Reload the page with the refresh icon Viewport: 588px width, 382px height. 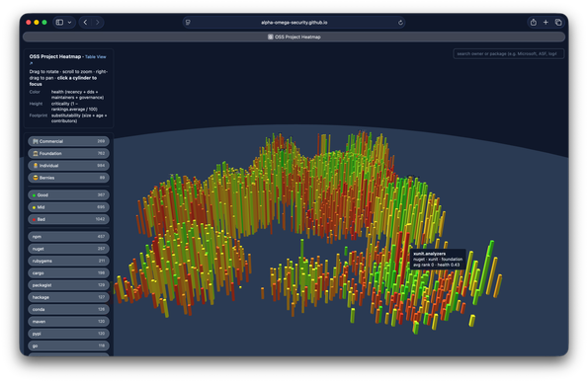(x=400, y=23)
